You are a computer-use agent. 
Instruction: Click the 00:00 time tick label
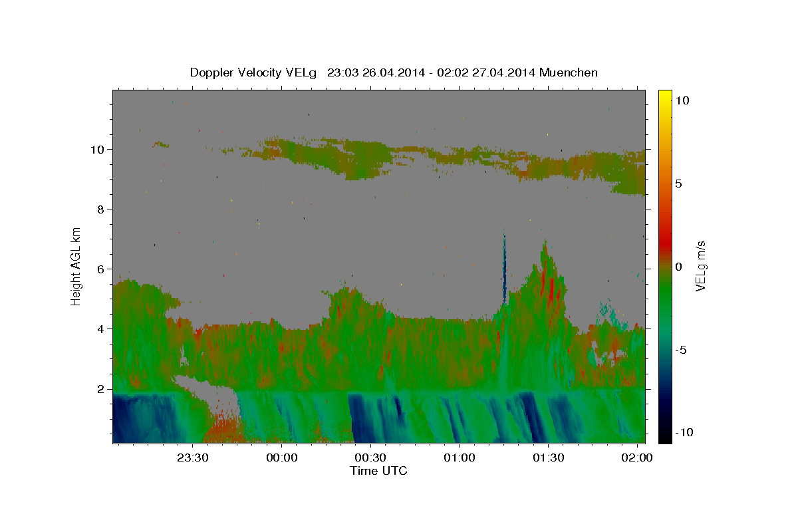(x=281, y=458)
